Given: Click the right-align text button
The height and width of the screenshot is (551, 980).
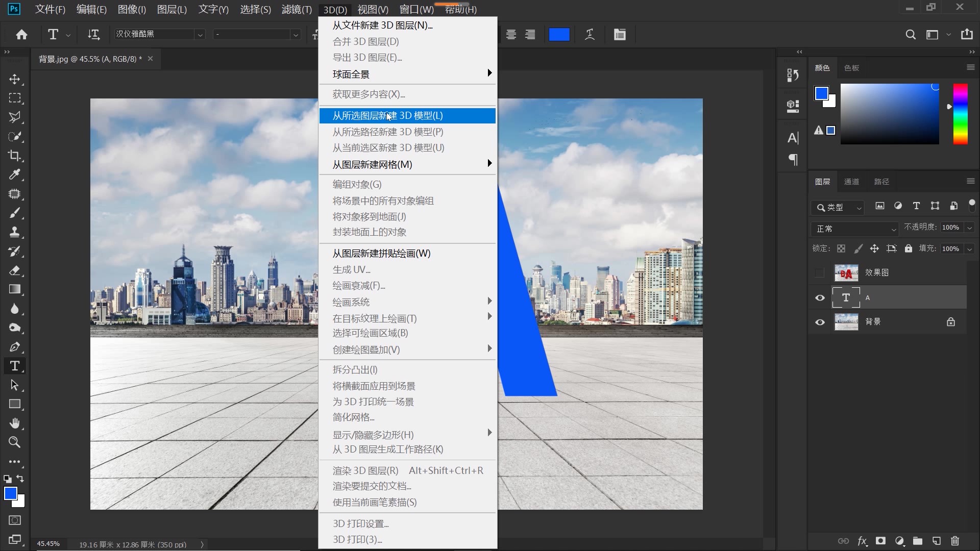Looking at the screenshot, I should point(530,34).
